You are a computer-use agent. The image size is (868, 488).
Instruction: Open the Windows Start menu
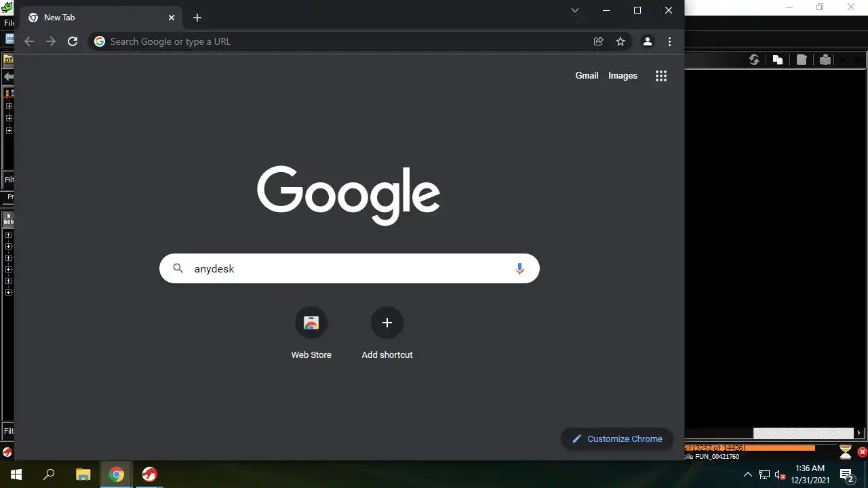pos(16,474)
